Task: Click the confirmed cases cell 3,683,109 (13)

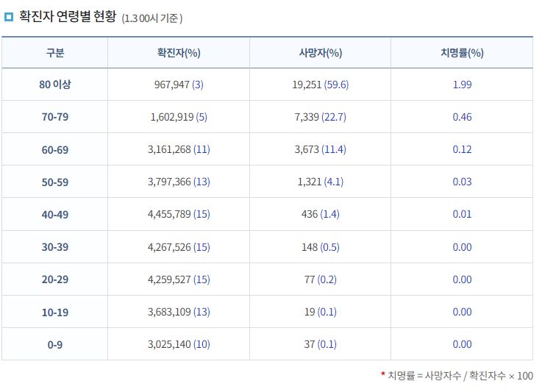Action: point(179,312)
